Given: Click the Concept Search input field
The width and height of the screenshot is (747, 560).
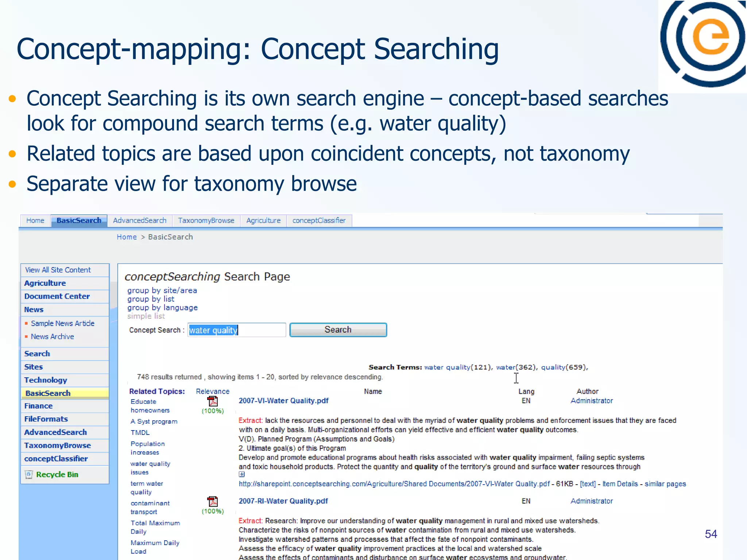Looking at the screenshot, I should [237, 330].
